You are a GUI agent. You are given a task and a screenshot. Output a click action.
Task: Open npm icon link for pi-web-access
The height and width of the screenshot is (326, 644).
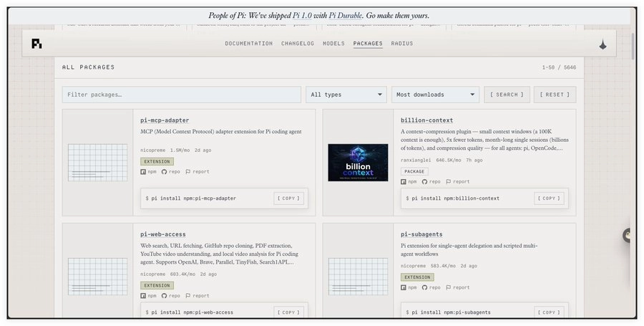(x=143, y=296)
